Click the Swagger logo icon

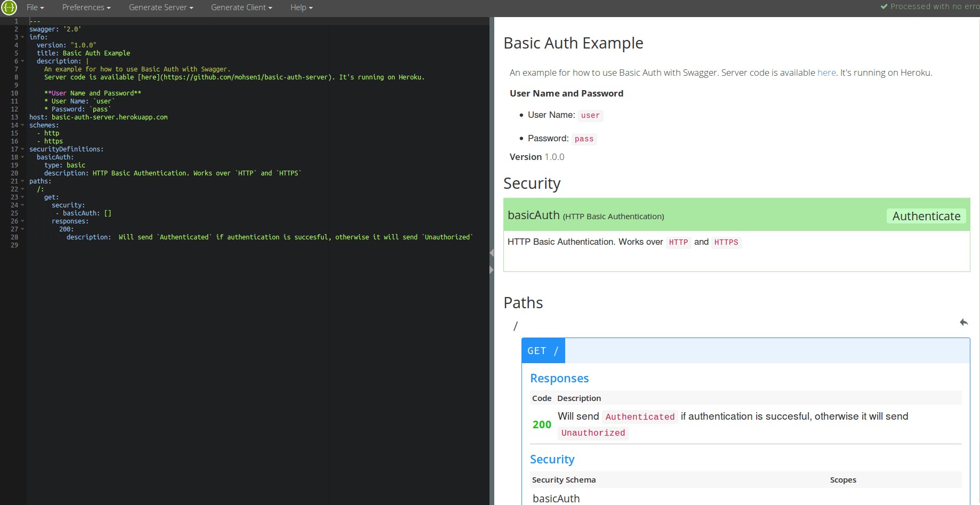click(x=9, y=7)
